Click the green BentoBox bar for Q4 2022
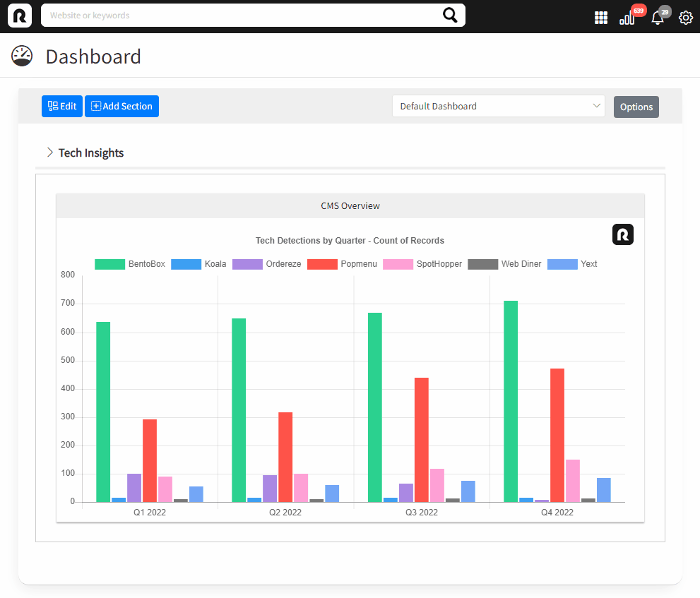Screen dimensions: 700x598 tap(511, 401)
